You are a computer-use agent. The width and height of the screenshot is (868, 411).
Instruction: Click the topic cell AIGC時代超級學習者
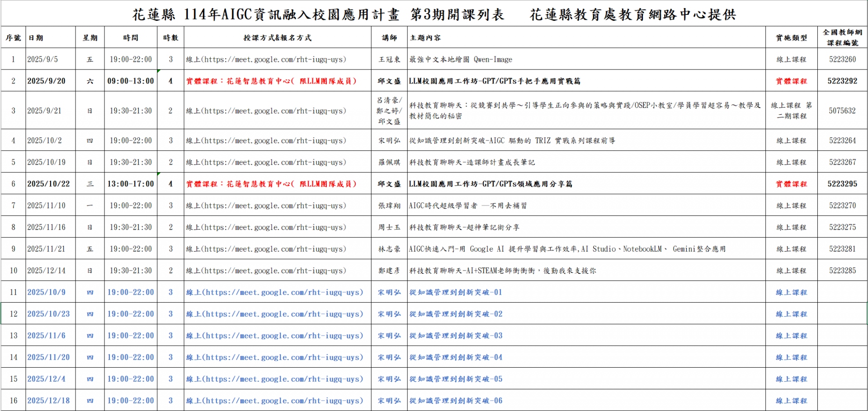tap(467, 206)
